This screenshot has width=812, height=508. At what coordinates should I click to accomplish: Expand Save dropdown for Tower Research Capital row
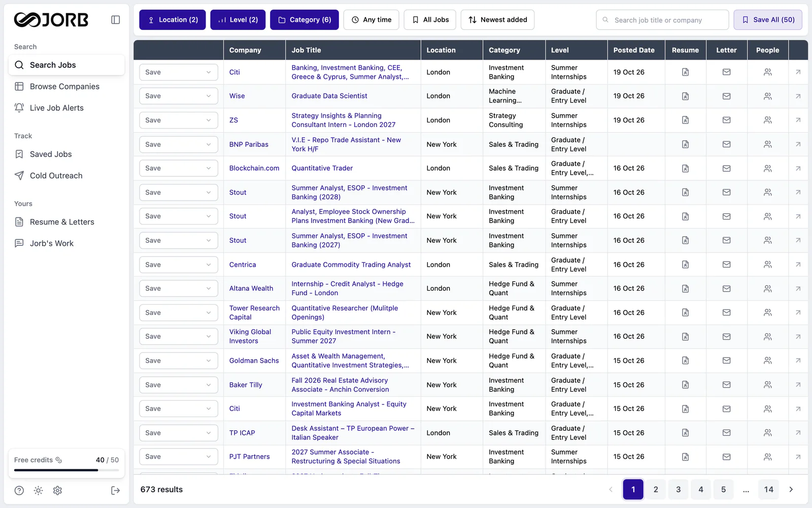pyautogui.click(x=179, y=312)
